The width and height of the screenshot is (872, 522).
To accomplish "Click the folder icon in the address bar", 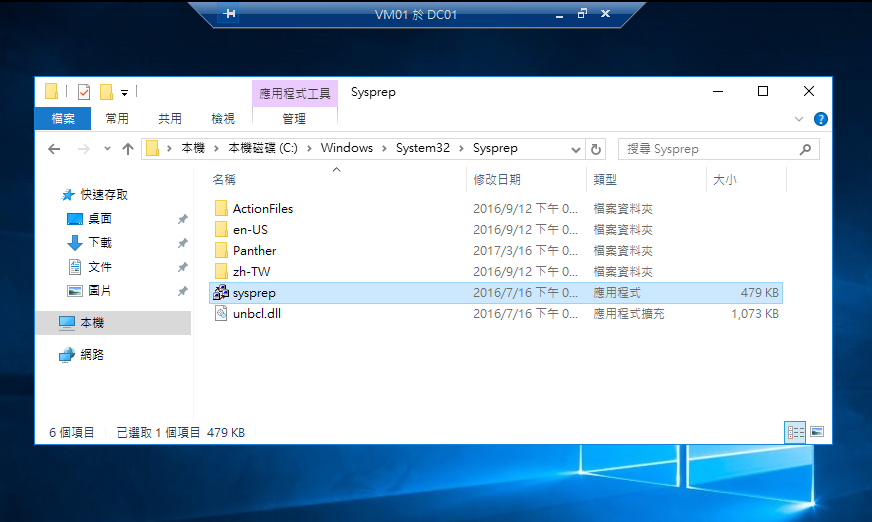I will click(x=152, y=148).
